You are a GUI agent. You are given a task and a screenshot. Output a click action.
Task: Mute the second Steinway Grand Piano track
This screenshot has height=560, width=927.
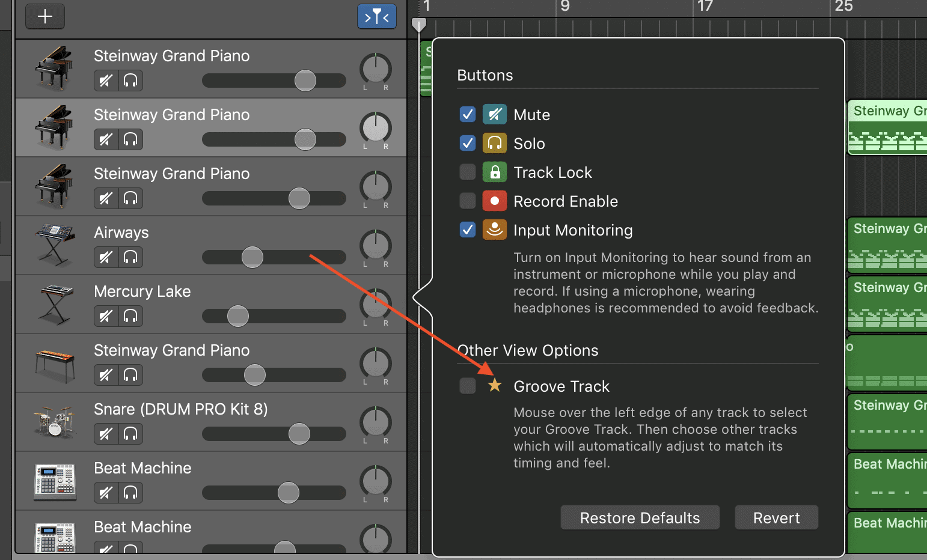tap(106, 139)
